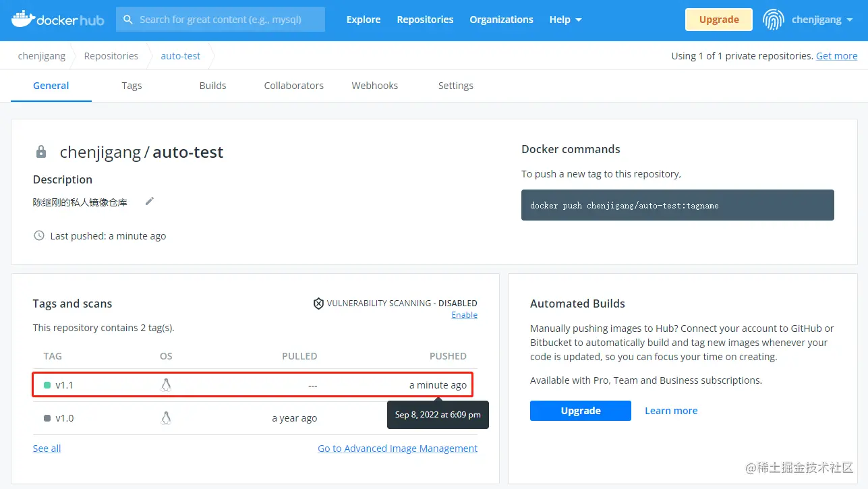Viewport: 868px width, 489px height.
Task: Open Go to Advanced Image Management
Action: point(398,449)
